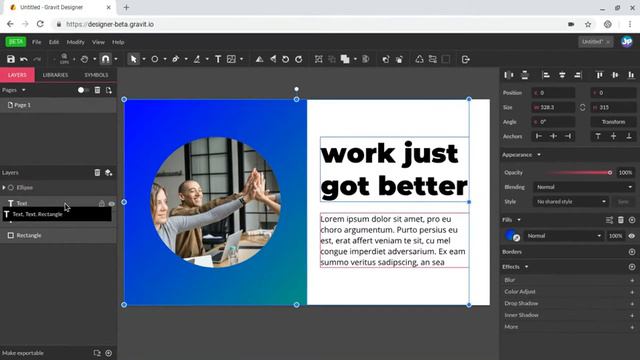Open the View menu
Screen dimensions: 640x360
tap(98, 42)
